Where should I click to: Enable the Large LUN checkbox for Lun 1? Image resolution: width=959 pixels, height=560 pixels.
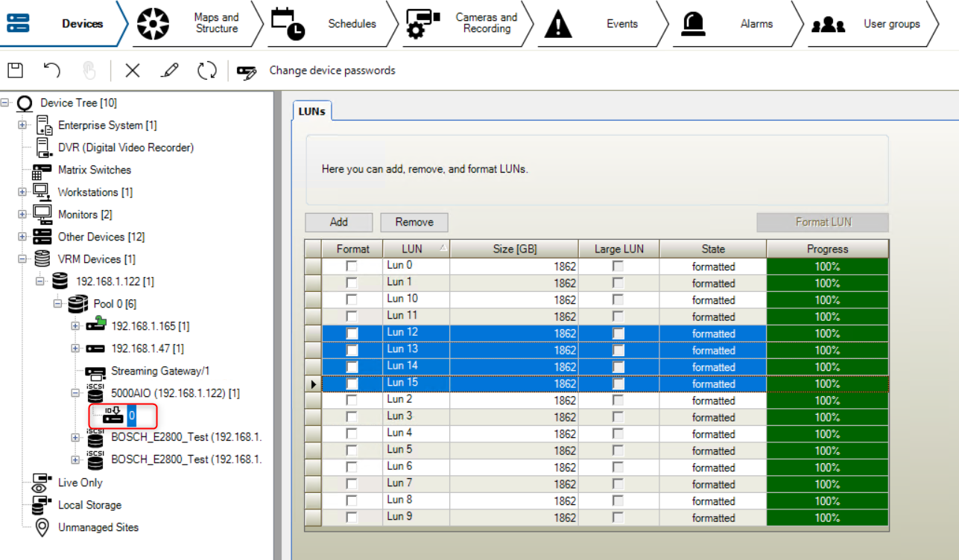618,283
